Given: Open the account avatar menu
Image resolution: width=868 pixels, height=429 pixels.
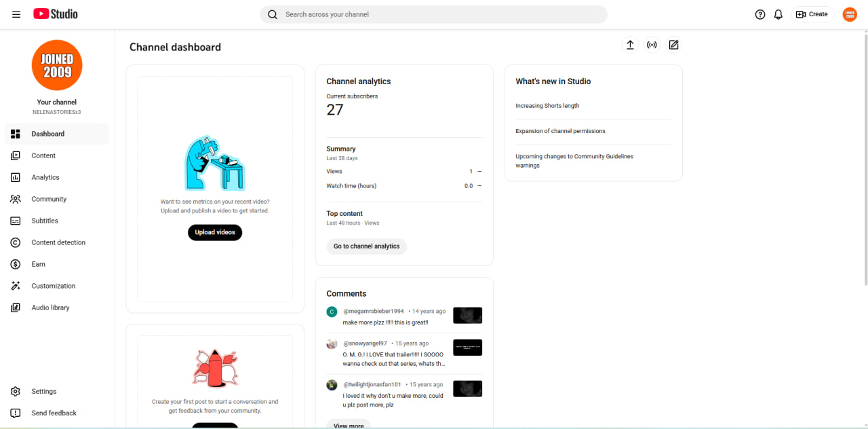Looking at the screenshot, I should [x=850, y=14].
